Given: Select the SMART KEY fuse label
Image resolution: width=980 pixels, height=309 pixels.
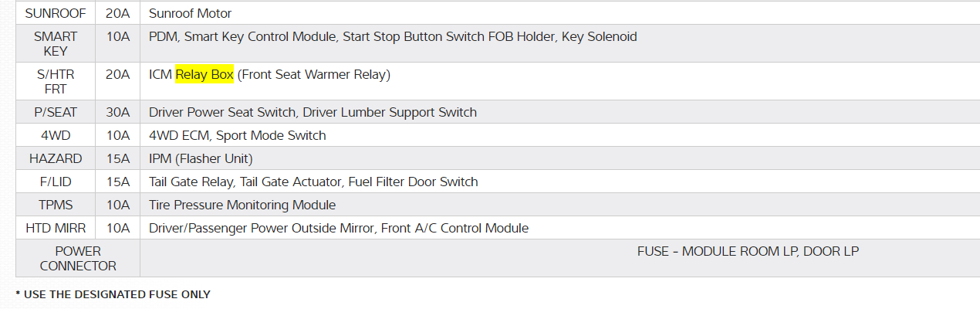Looking at the screenshot, I should point(56,43).
